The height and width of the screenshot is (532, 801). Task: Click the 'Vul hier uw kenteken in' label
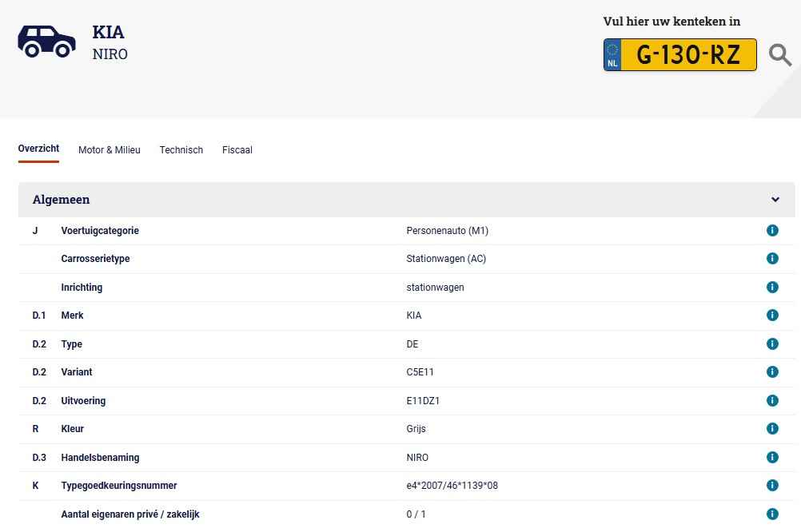pos(671,22)
